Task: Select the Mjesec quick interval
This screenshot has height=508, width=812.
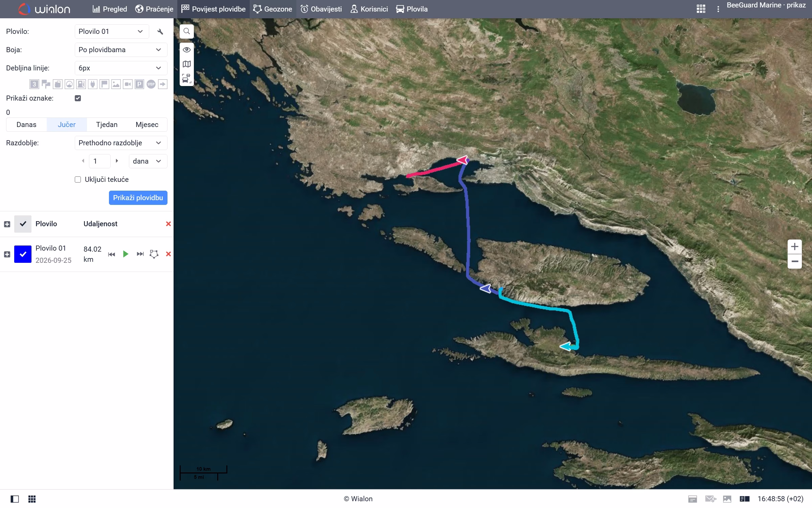Action: (x=147, y=125)
